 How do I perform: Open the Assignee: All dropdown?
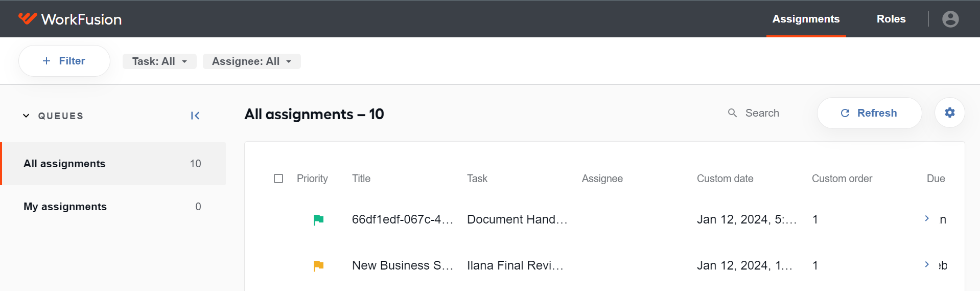pyautogui.click(x=252, y=61)
